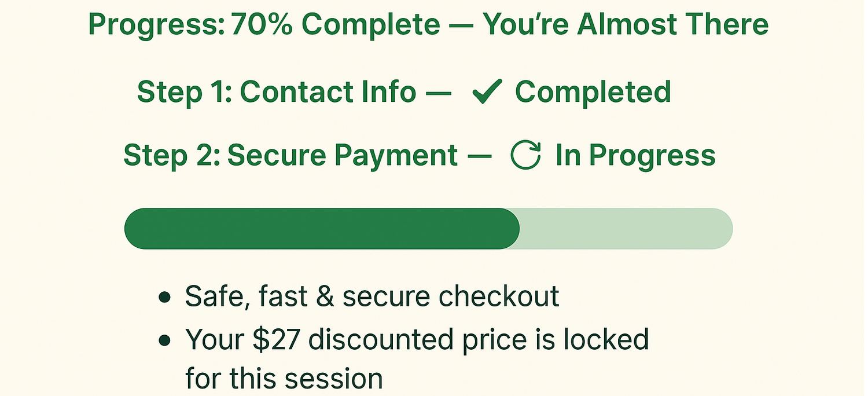Click the bullet dot before Safe checkout
The image size is (868, 396).
(x=165, y=298)
